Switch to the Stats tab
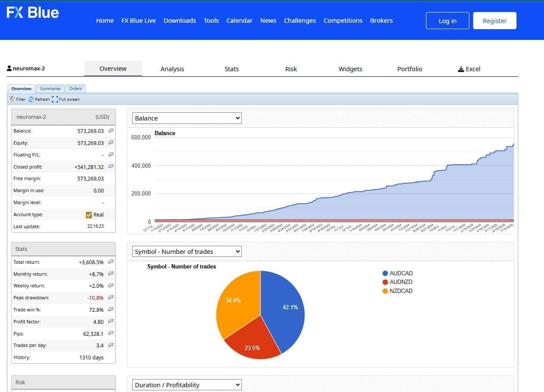Image resolution: width=544 pixels, height=392 pixels. 231,69
